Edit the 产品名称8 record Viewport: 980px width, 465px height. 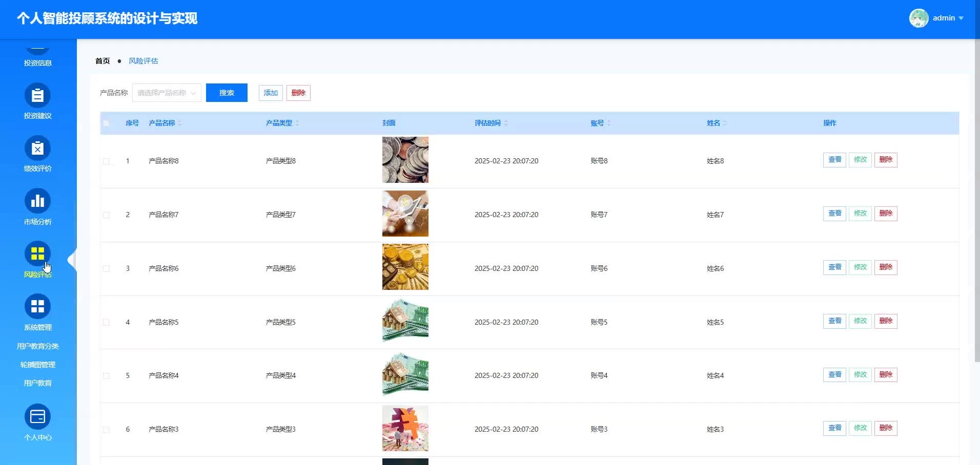click(860, 160)
